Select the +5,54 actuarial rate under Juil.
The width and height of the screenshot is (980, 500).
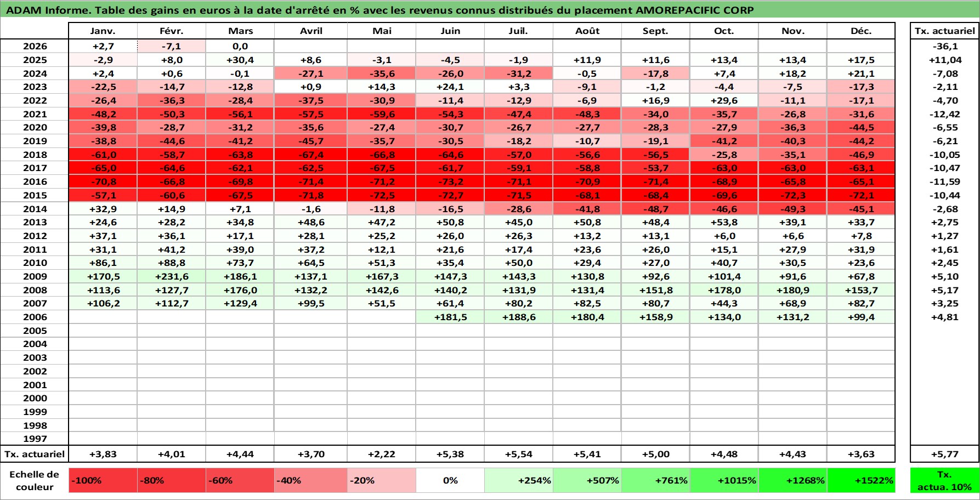pos(519,454)
